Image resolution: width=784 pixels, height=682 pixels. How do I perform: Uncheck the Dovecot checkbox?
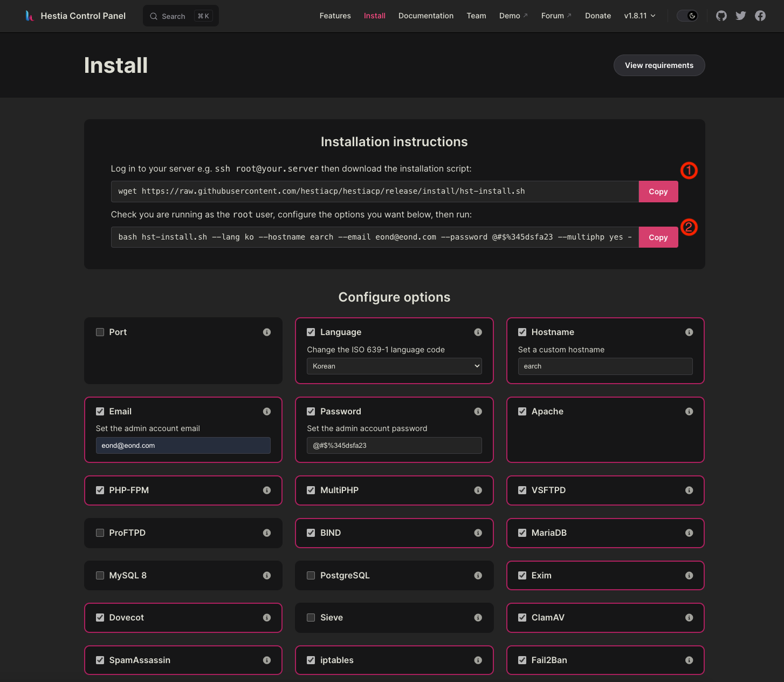(100, 617)
